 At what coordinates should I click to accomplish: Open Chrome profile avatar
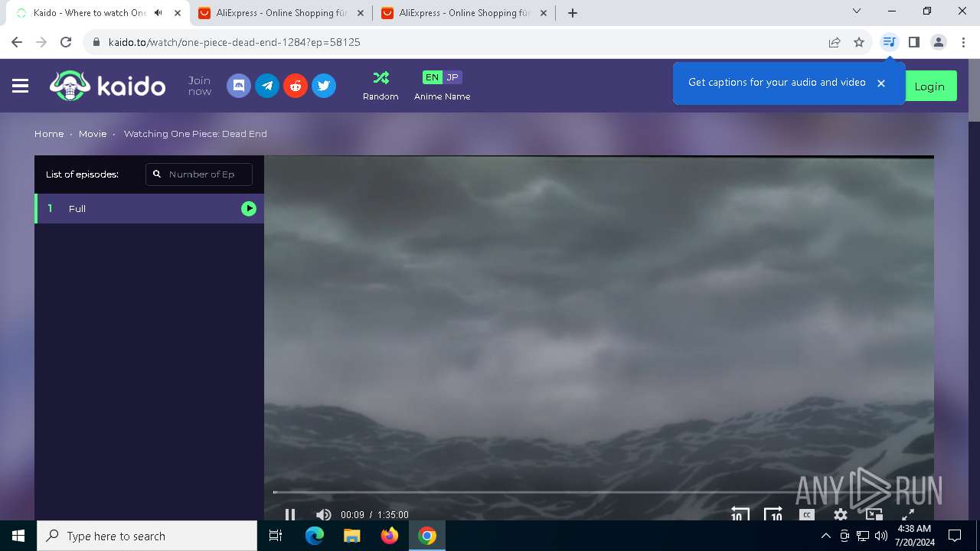(939, 42)
